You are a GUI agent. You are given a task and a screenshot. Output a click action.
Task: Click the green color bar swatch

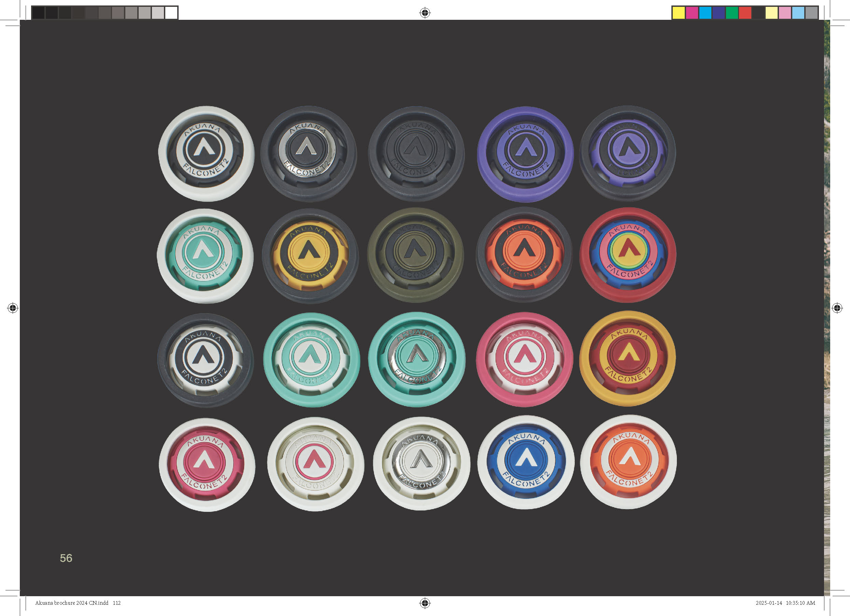(731, 13)
